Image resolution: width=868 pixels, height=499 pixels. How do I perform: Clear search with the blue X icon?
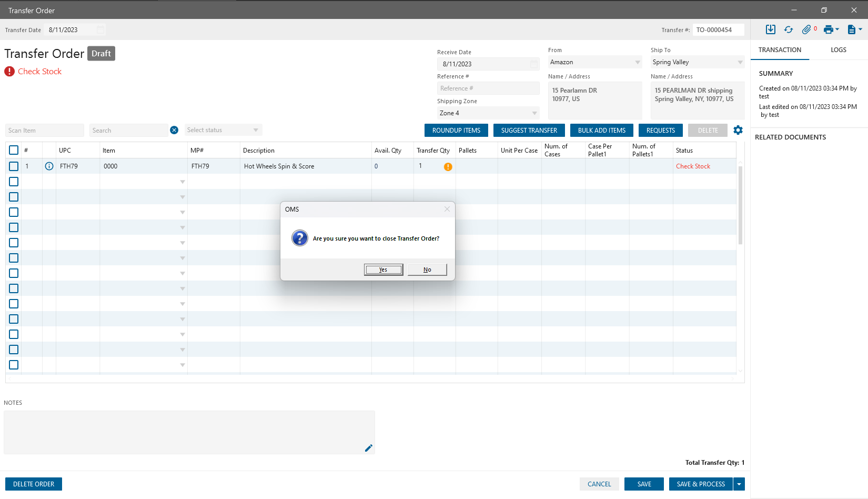click(x=174, y=130)
